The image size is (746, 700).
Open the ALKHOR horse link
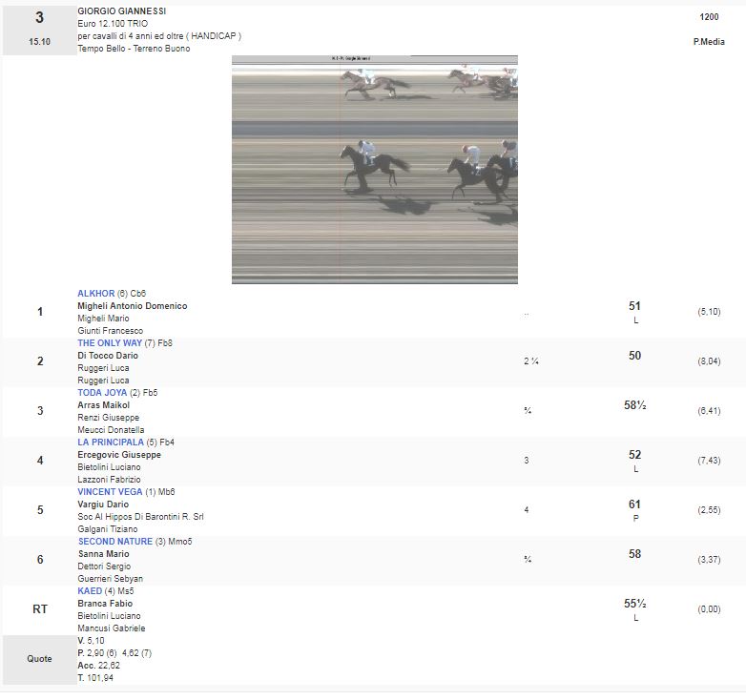96,294
